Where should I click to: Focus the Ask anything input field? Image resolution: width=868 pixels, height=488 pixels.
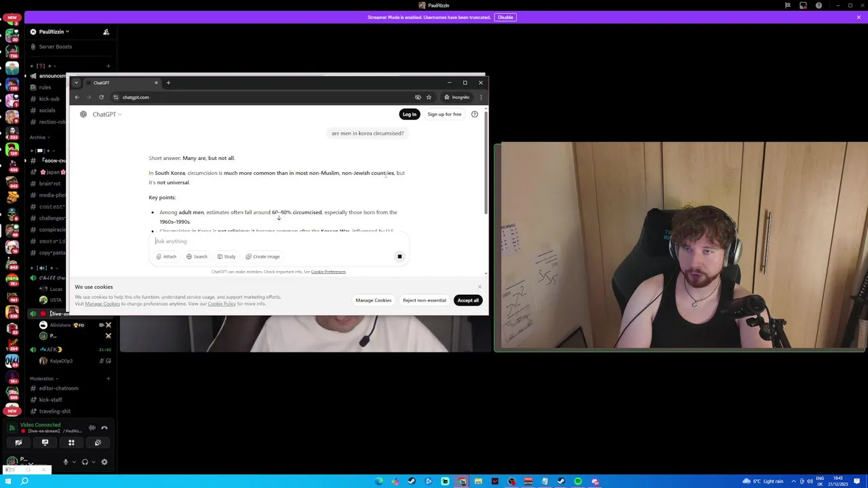[x=278, y=241]
